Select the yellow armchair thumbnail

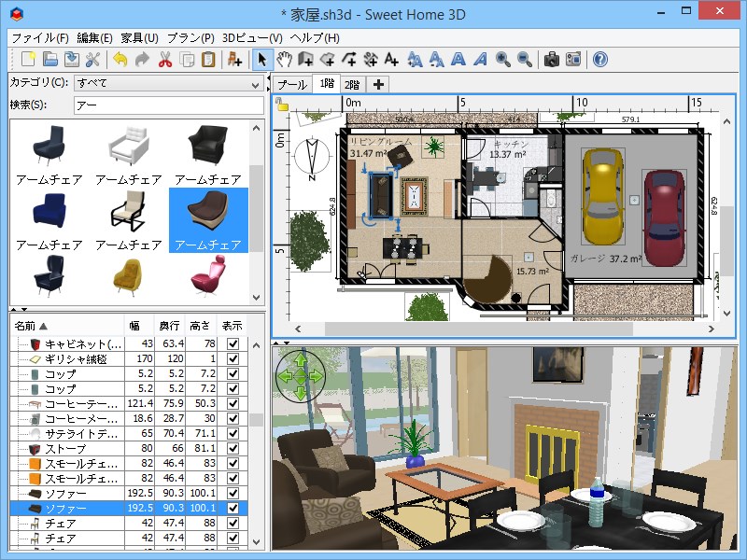[129, 278]
